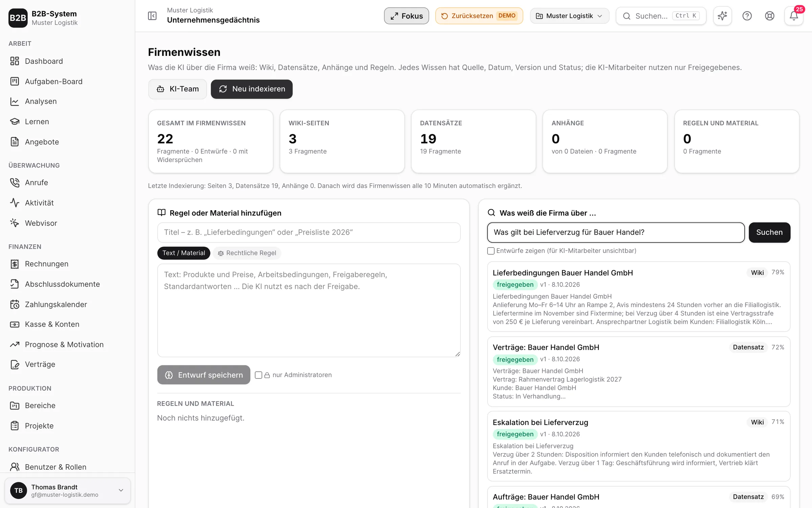Save draft with Entwurf speichern
Screen dimensions: 812x508
point(204,375)
